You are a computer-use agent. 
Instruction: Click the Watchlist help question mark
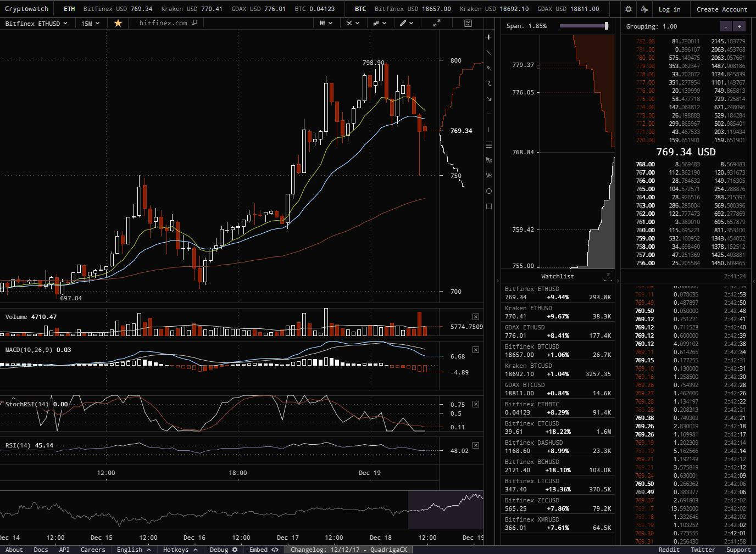coord(608,276)
